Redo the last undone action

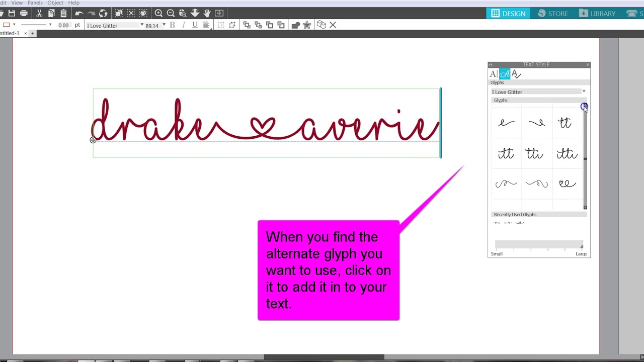click(x=91, y=13)
